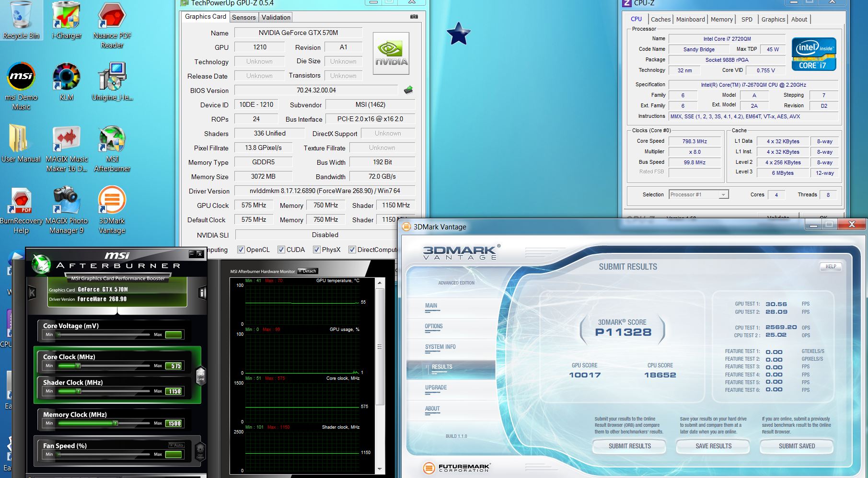Viewport: 868px width, 478px height.
Task: Click the Memory Clock slider handle
Action: pos(115,423)
